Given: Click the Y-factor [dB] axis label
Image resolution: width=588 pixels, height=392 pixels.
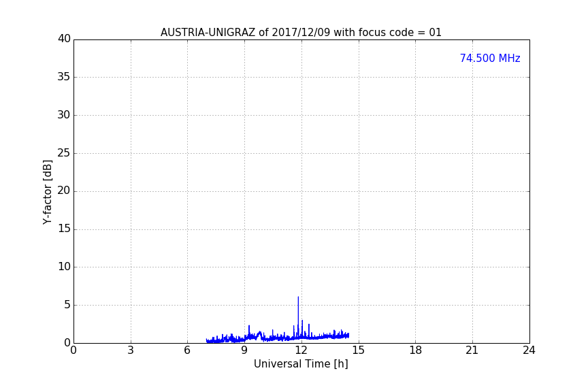Looking at the screenshot, I should pyautogui.click(x=48, y=192).
